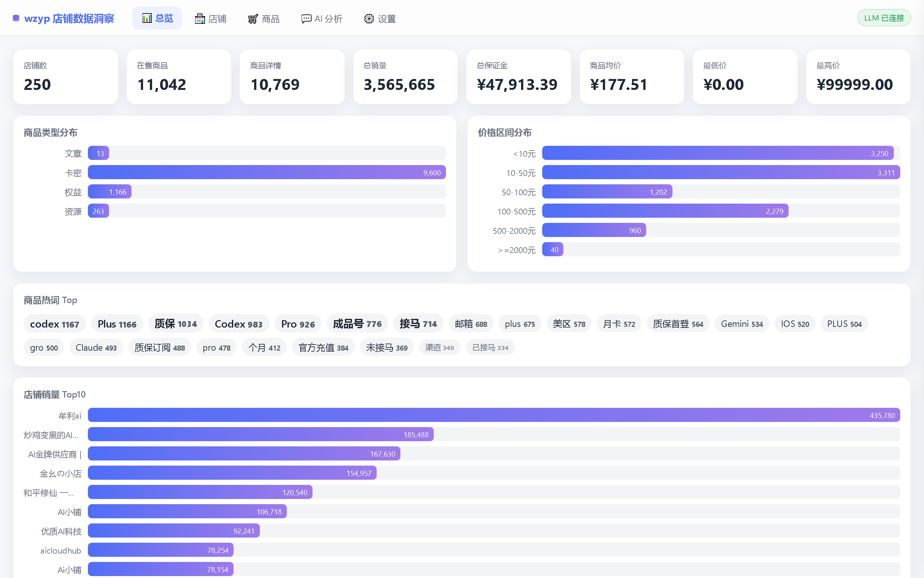
Task: Click the store icon beside 店铺
Action: (200, 19)
